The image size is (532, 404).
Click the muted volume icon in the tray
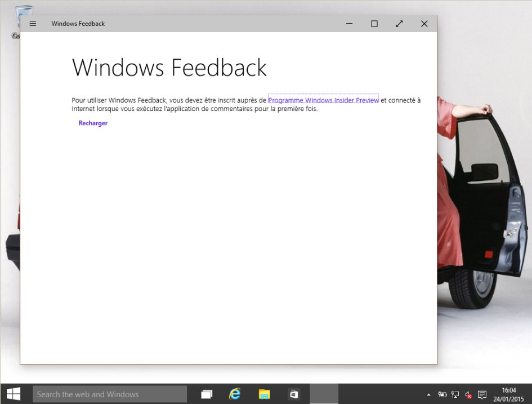coord(467,394)
